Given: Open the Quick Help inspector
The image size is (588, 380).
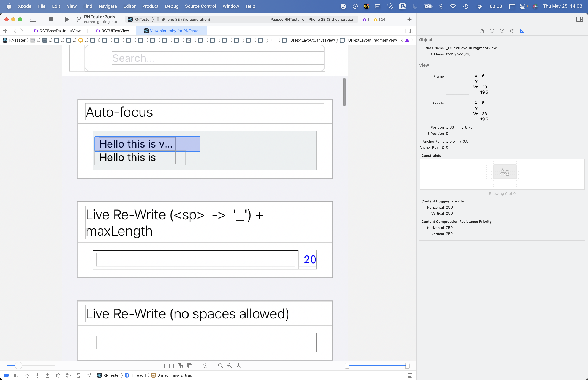Looking at the screenshot, I should coord(502,31).
